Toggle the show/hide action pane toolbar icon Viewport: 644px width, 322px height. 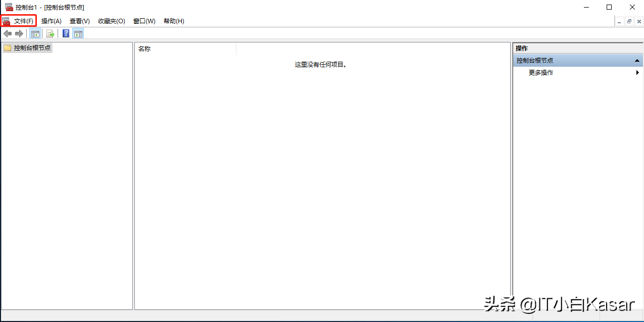[x=79, y=33]
